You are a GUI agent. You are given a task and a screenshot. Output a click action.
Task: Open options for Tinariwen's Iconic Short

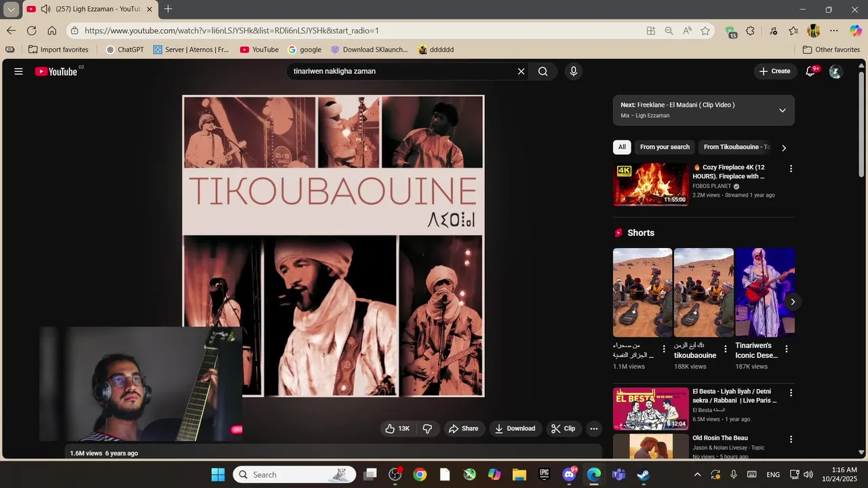tap(787, 349)
